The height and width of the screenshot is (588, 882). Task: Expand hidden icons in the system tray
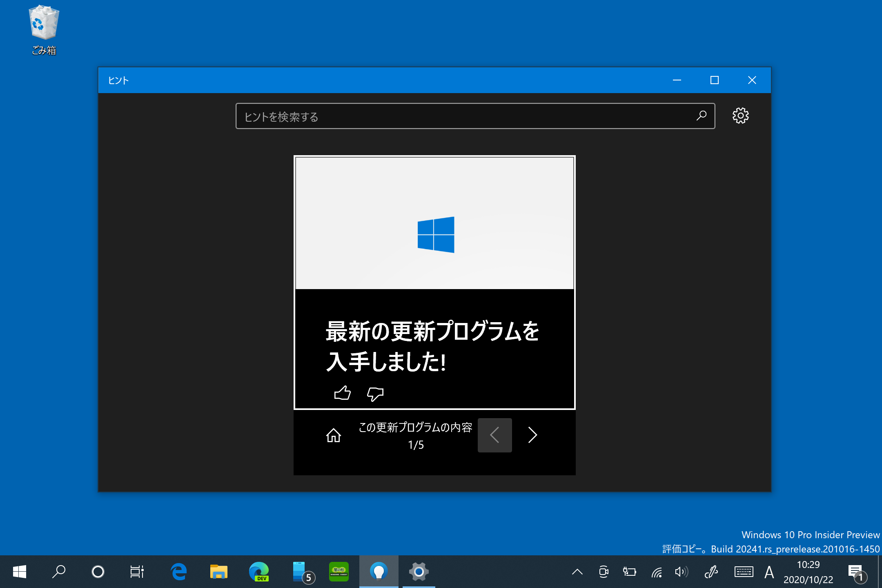pos(577,572)
